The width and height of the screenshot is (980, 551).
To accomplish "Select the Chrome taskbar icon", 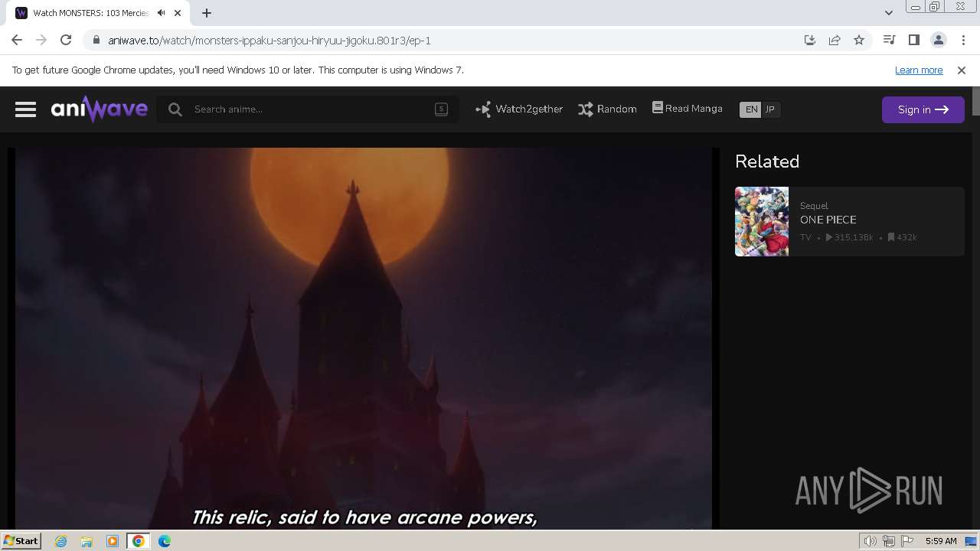I will coord(139,541).
